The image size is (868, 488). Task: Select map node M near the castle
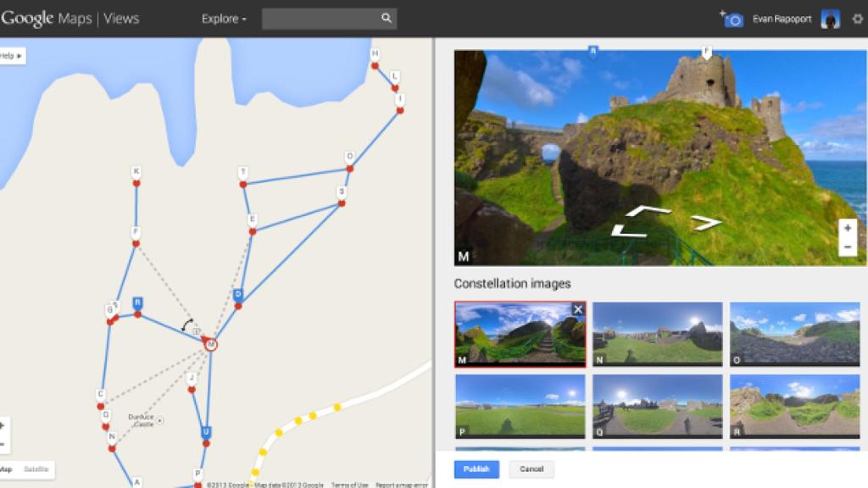209,344
